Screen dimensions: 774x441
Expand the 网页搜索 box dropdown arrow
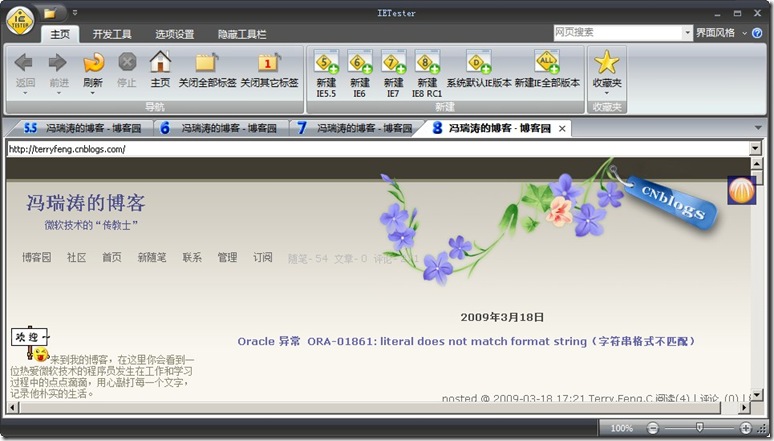tap(687, 33)
